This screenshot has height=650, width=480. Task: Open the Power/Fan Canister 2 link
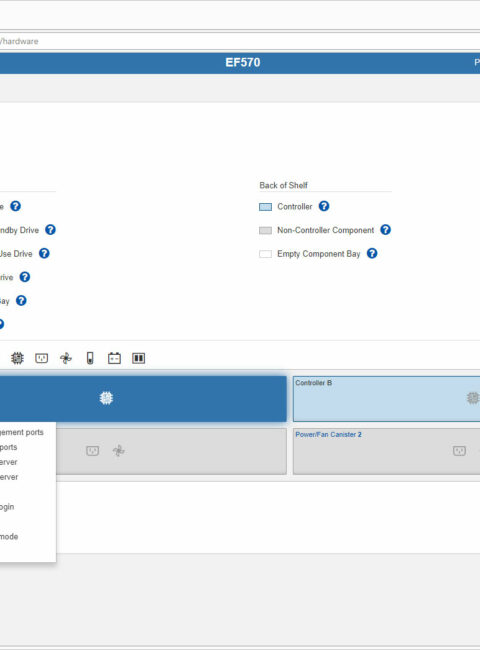328,434
